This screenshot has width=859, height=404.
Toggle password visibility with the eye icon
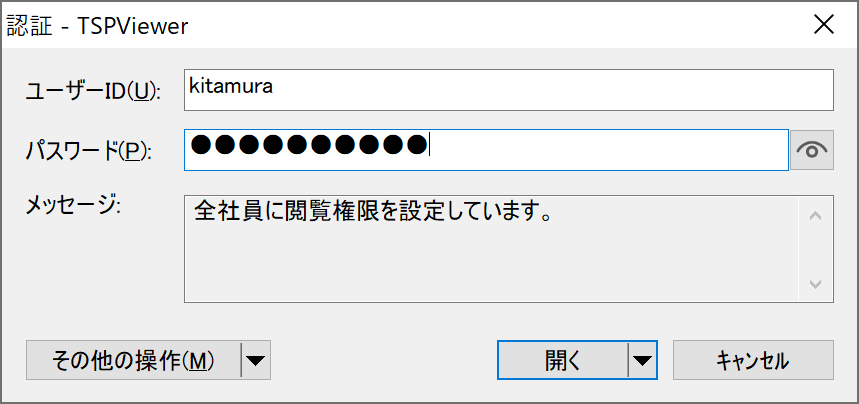coord(812,150)
